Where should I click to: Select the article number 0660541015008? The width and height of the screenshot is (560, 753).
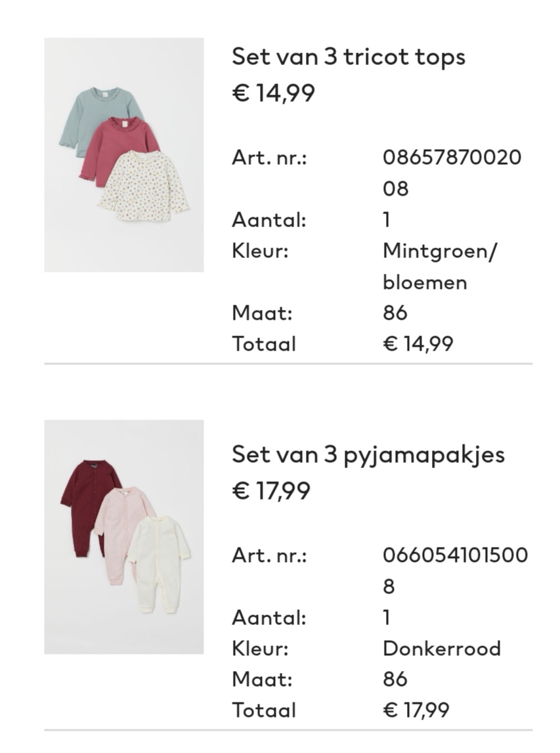click(456, 570)
